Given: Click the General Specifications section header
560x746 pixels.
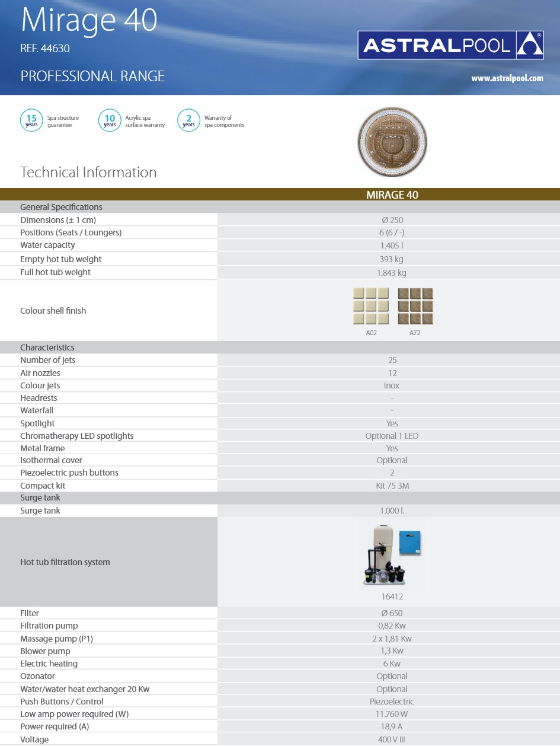Looking at the screenshot, I should 61,207.
